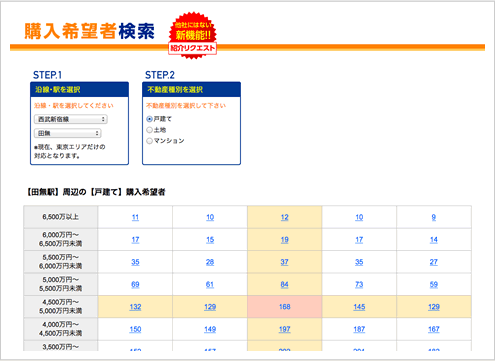Click the 東京エリアだけの対応 note
The width and height of the screenshot is (495, 361).
click(70, 151)
